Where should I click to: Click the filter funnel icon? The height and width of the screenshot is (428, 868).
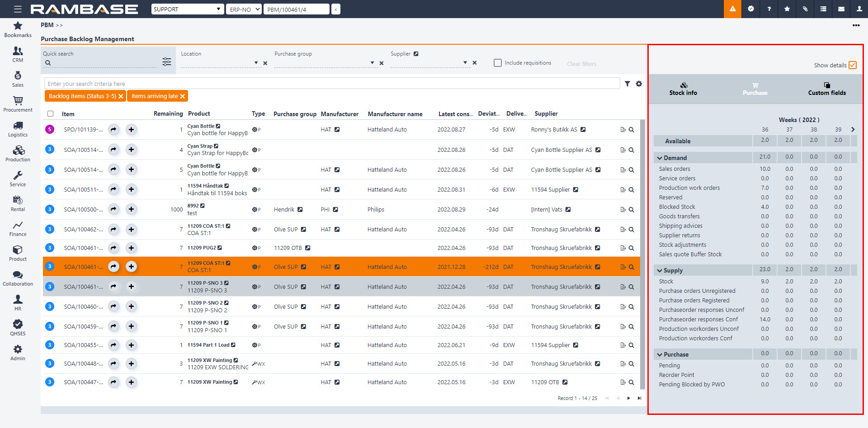click(x=627, y=84)
